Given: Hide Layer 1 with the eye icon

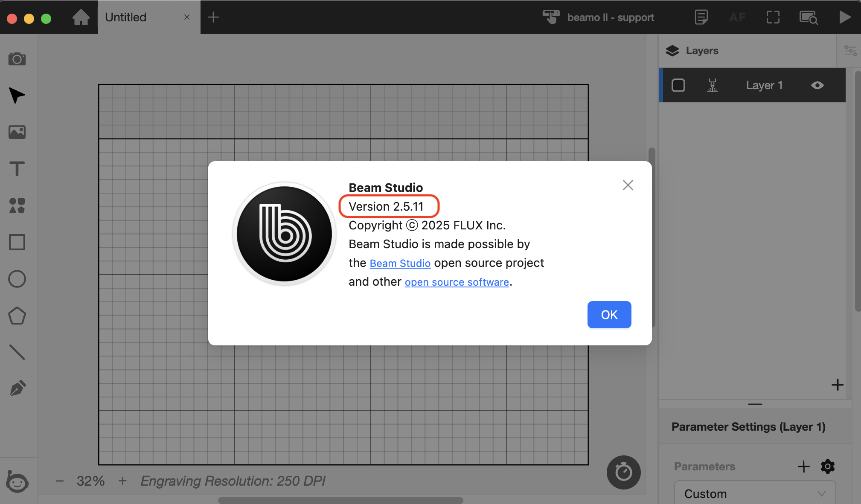Looking at the screenshot, I should point(817,85).
